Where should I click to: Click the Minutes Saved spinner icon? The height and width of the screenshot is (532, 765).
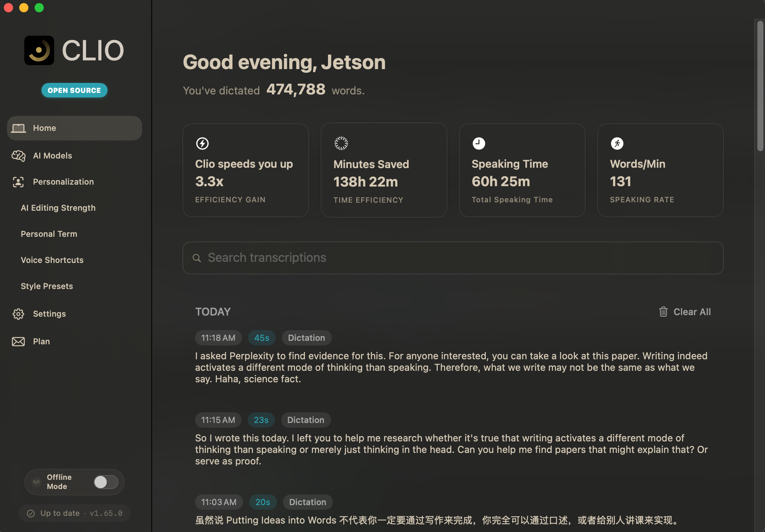tap(341, 144)
